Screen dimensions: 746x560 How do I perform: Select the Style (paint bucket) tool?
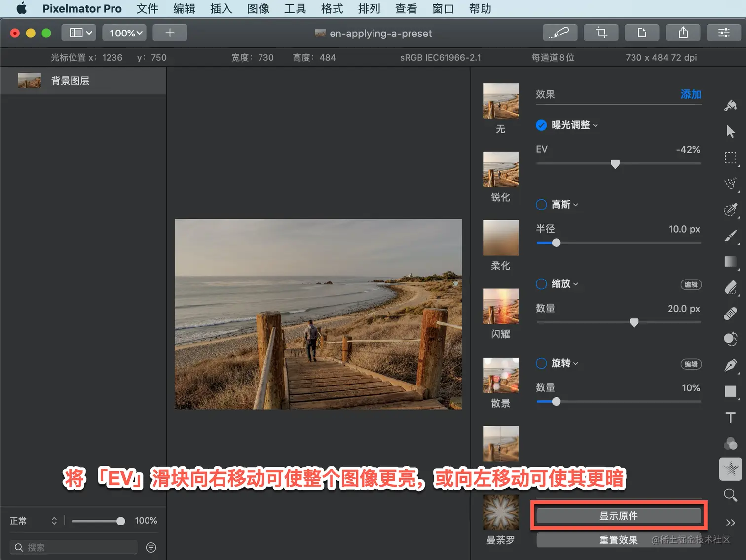click(731, 105)
